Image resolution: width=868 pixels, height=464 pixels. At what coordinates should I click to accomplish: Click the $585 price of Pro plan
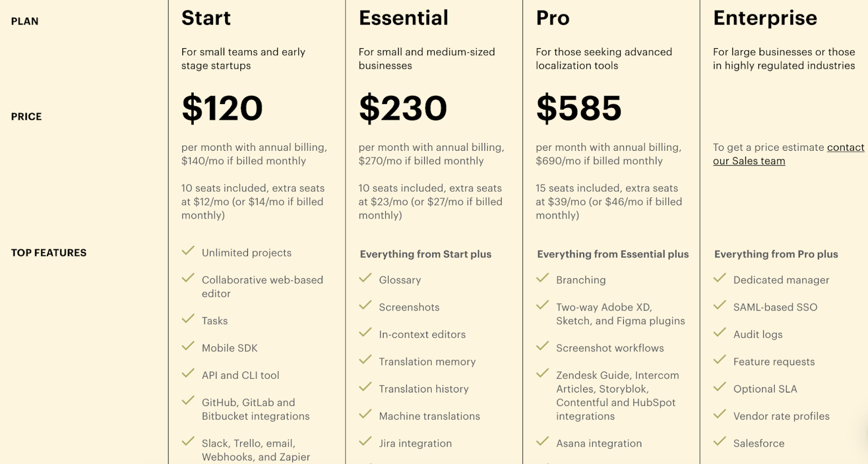[x=579, y=108]
